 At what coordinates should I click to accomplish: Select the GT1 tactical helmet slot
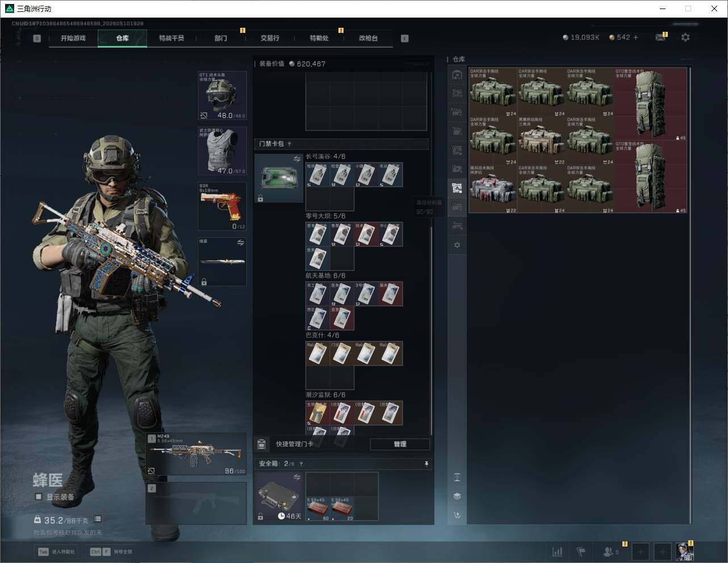coord(222,95)
